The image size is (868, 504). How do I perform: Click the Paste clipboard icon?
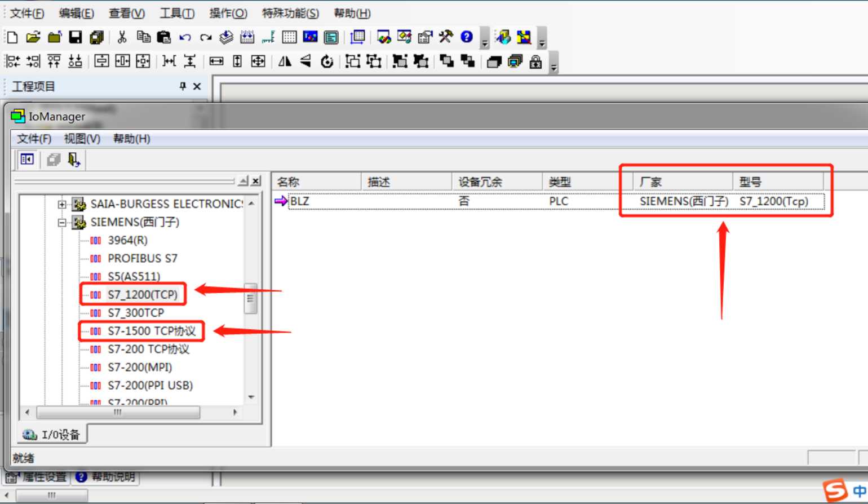[x=164, y=37]
